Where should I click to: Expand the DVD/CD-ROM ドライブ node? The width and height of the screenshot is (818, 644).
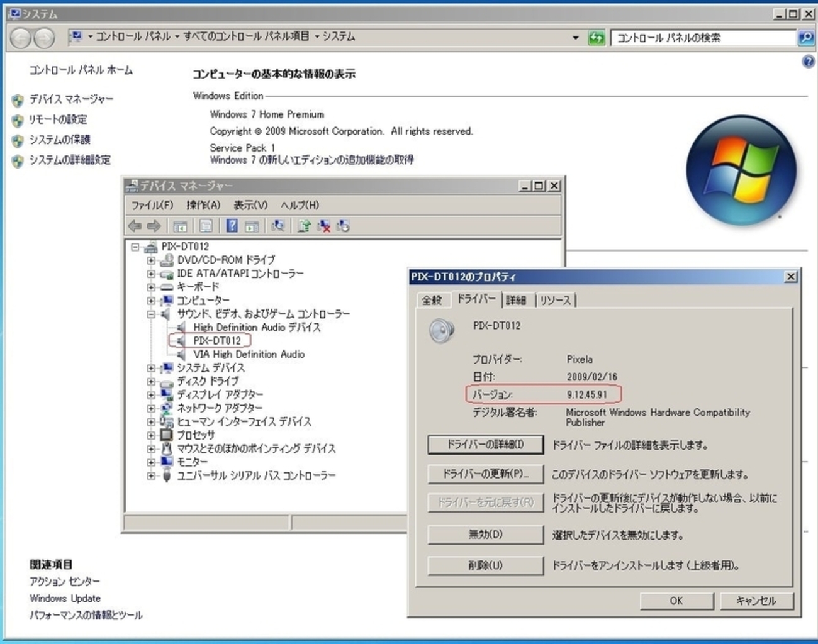tap(151, 260)
